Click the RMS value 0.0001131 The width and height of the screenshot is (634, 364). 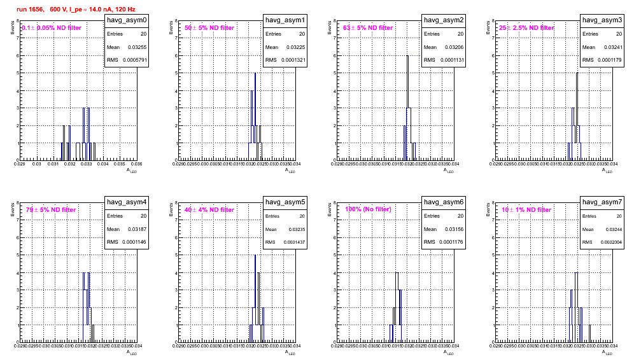click(452, 60)
